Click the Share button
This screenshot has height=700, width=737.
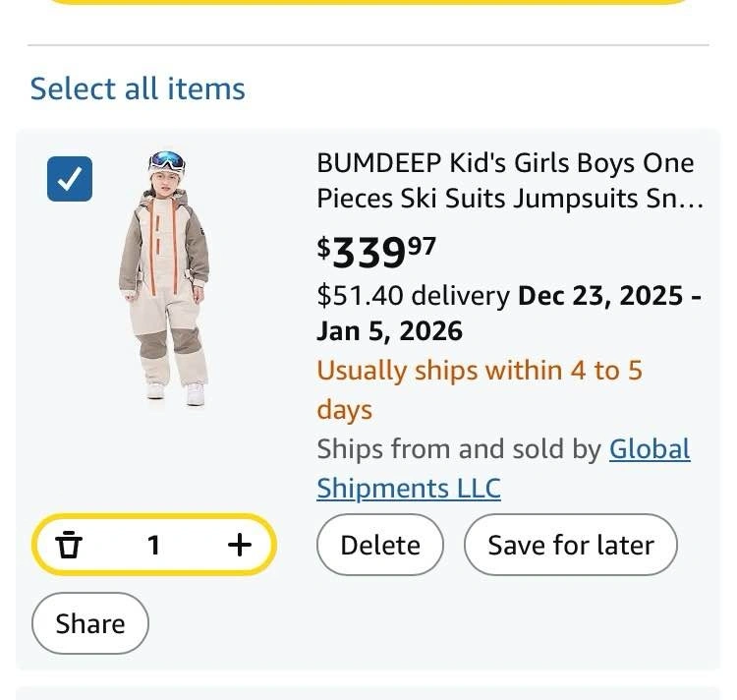click(90, 623)
